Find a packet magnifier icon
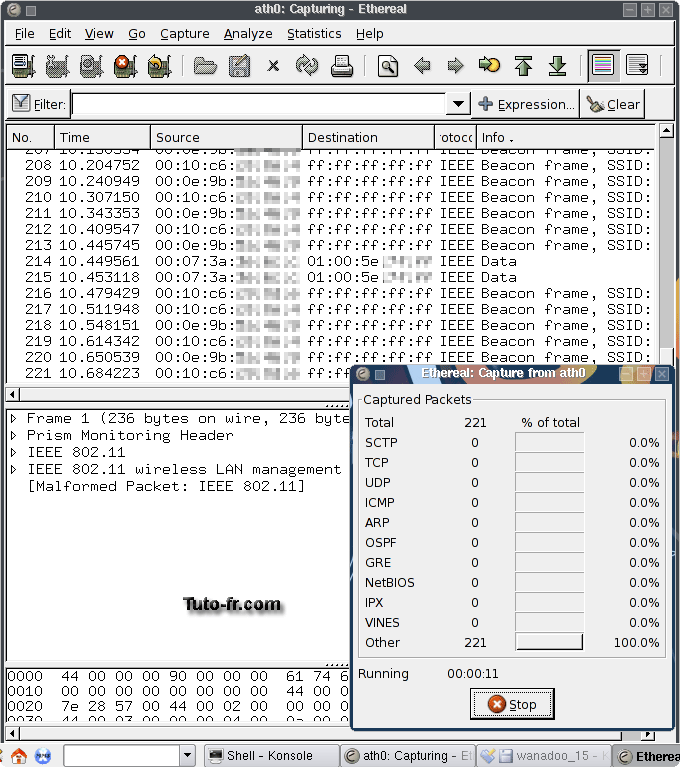This screenshot has height=767, width=680. click(388, 66)
